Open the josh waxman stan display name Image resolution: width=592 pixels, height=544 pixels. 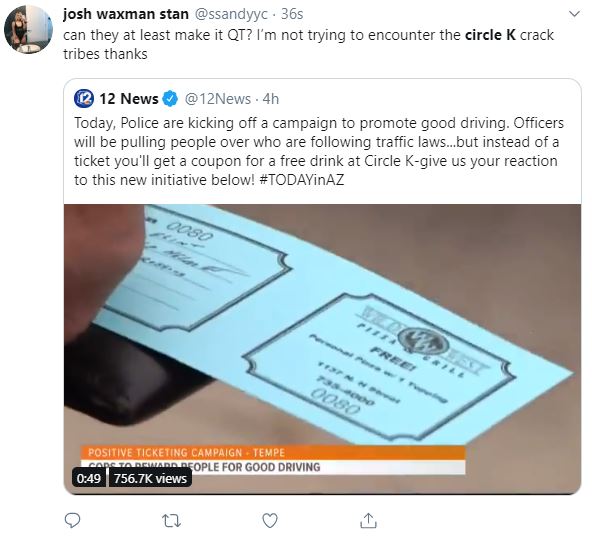126,14
